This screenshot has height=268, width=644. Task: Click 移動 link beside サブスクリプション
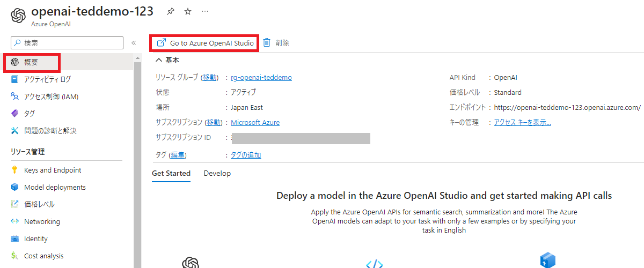[213, 122]
